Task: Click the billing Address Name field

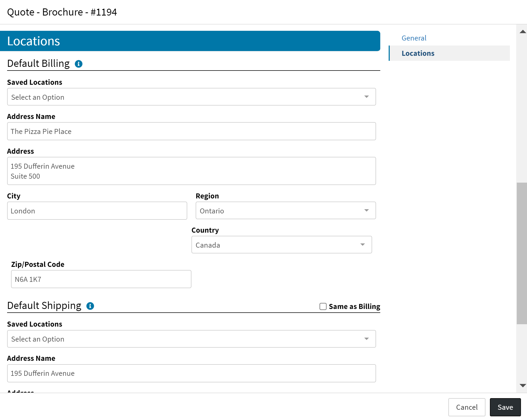Action: tap(191, 131)
